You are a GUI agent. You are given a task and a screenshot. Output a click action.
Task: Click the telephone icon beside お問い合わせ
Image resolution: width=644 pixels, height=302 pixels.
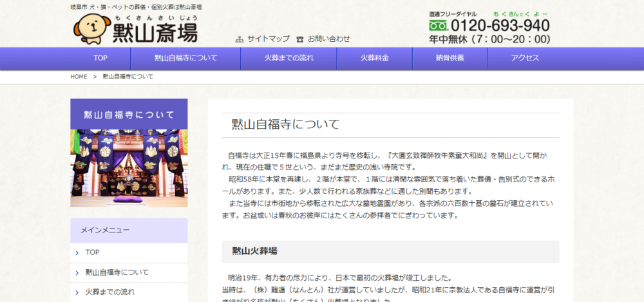coord(300,39)
